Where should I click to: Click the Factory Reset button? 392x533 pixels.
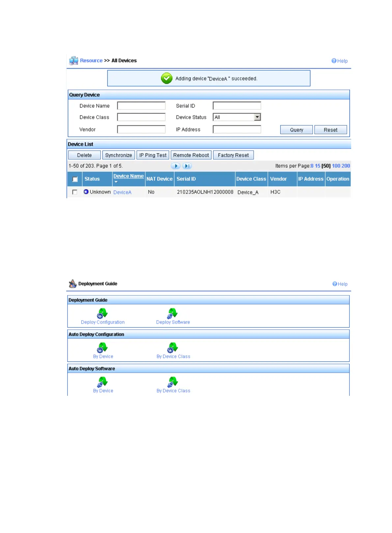(233, 155)
